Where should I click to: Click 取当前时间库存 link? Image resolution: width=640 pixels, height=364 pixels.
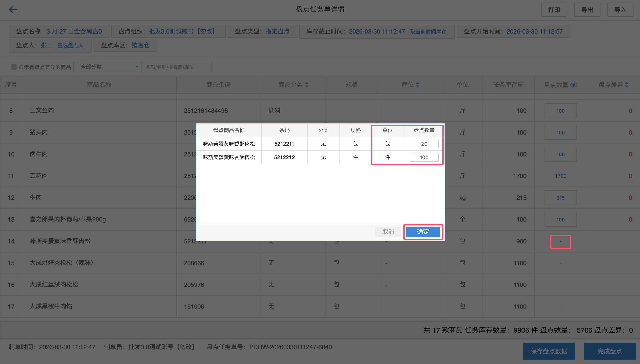[428, 32]
